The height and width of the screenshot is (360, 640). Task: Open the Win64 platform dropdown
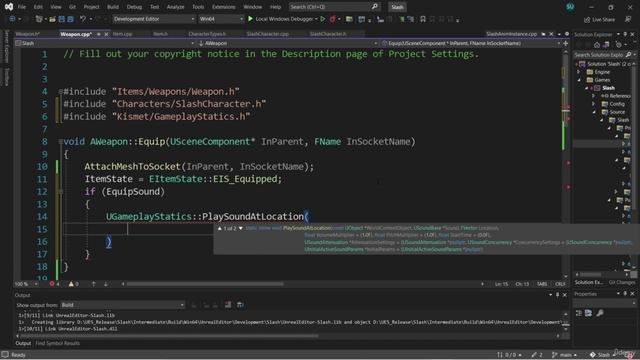(221, 19)
